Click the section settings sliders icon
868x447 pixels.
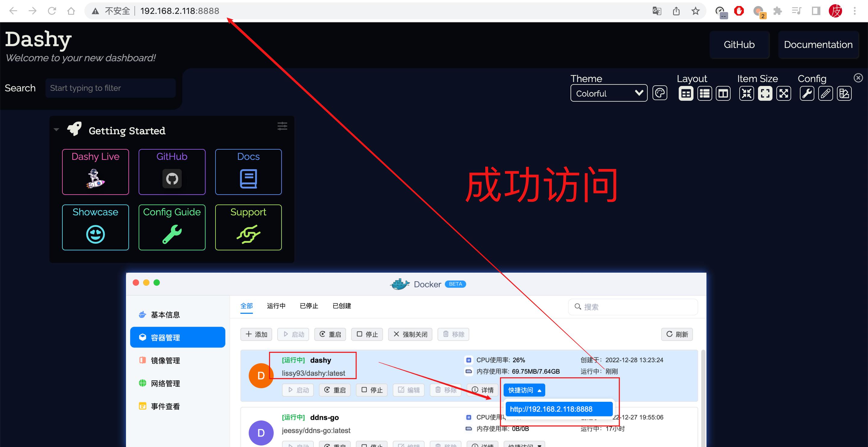click(x=282, y=126)
